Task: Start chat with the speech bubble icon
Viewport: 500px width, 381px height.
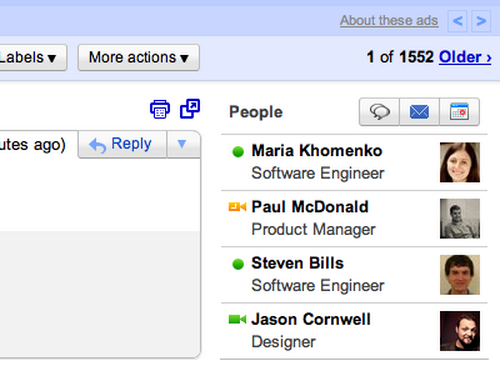Action: point(379,112)
